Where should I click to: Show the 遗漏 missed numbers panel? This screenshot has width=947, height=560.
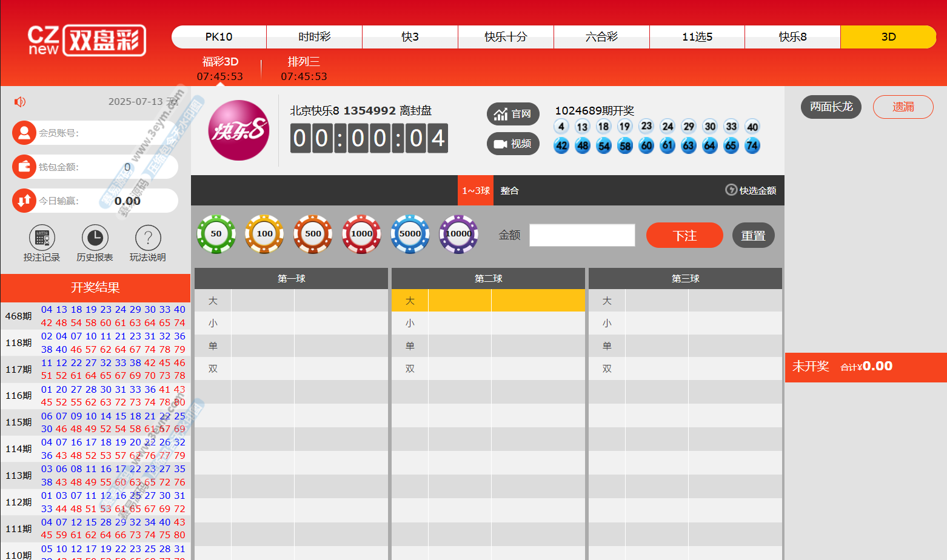coord(903,107)
